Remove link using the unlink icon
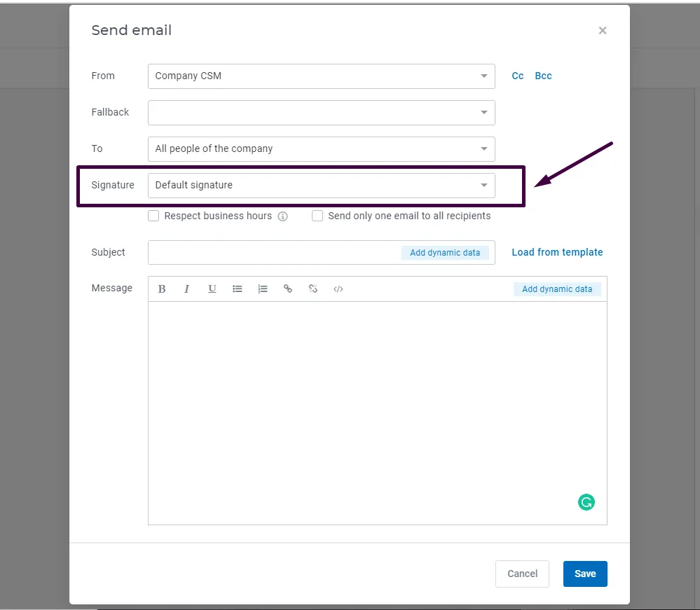This screenshot has width=700, height=610. click(313, 289)
